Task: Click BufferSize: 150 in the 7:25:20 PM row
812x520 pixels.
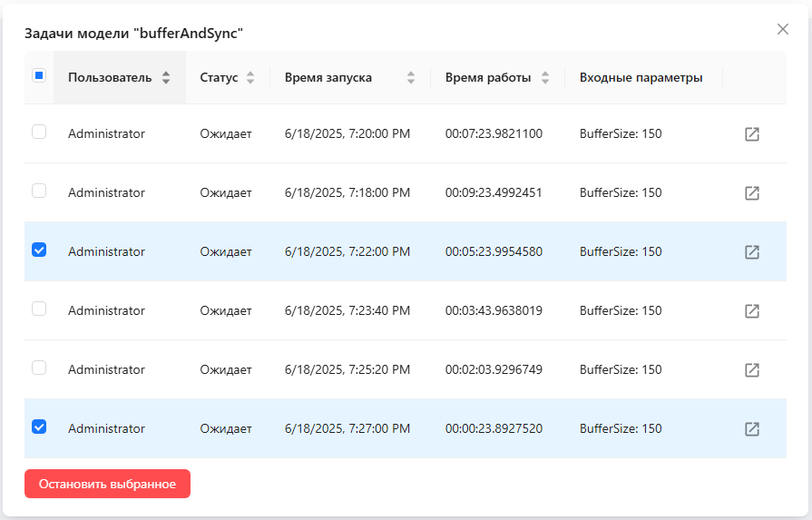Action: pos(621,370)
